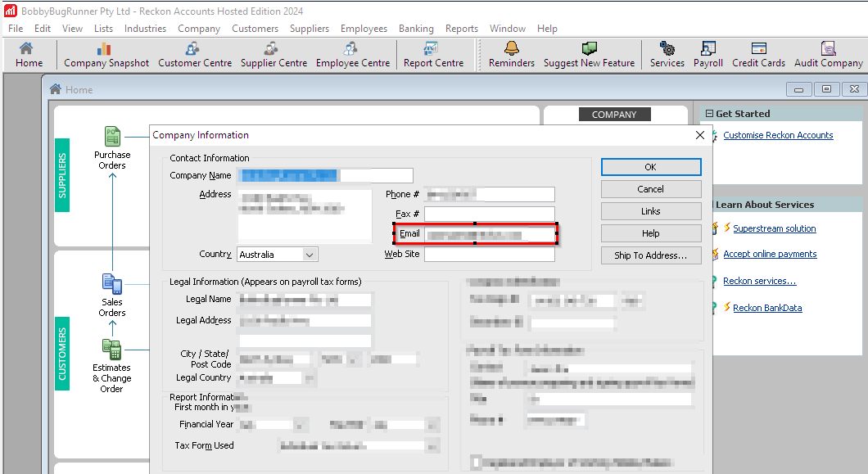Open Reckon services link
The height and width of the screenshot is (474, 868).
[760, 281]
